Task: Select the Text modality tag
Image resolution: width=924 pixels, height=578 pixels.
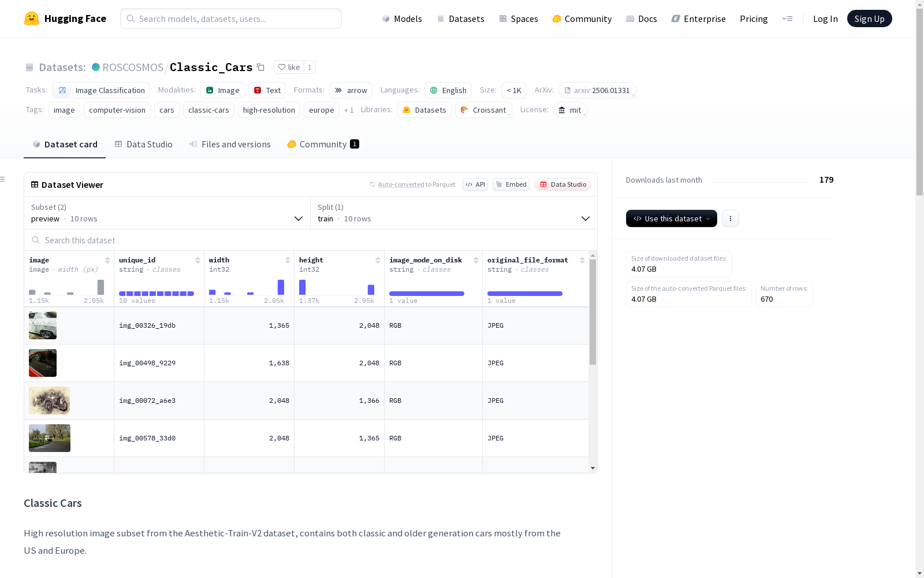Action: (267, 90)
